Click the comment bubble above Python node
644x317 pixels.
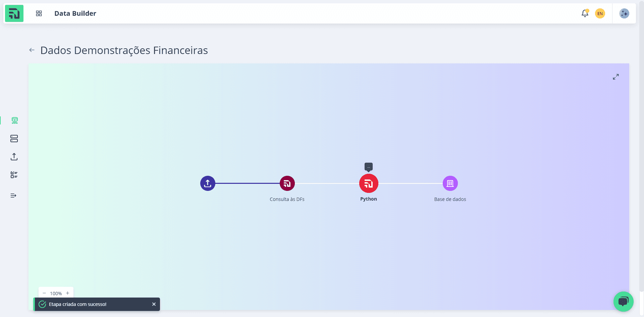[x=369, y=167]
